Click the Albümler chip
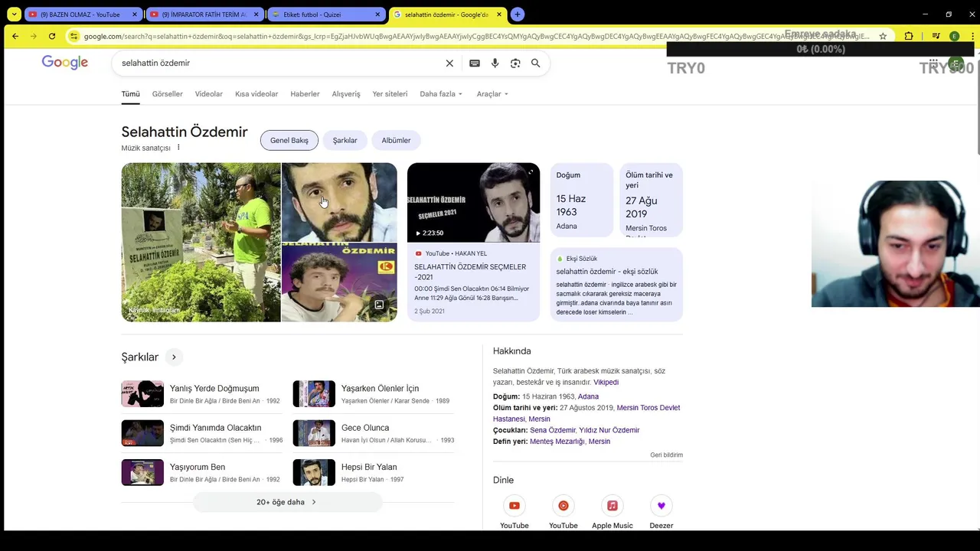Screen dimensions: 980x551 pos(396,140)
